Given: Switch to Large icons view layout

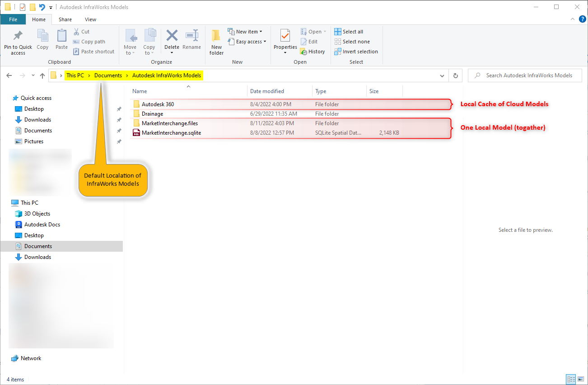Looking at the screenshot, I should coord(581,379).
